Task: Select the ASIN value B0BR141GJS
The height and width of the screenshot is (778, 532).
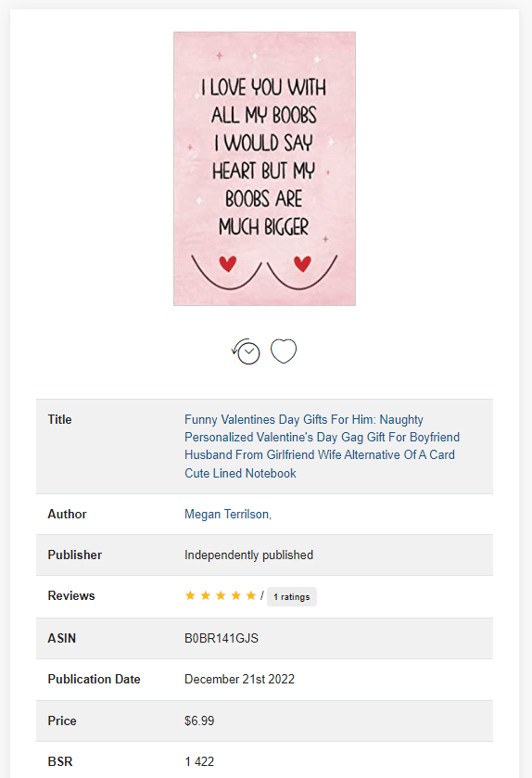Action: pyautogui.click(x=222, y=638)
